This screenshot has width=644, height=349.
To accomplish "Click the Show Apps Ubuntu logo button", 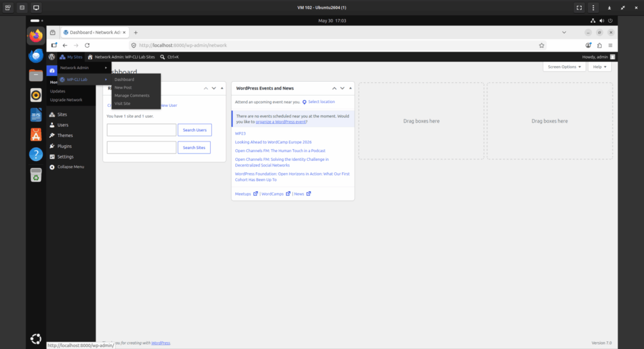I will (x=36, y=339).
